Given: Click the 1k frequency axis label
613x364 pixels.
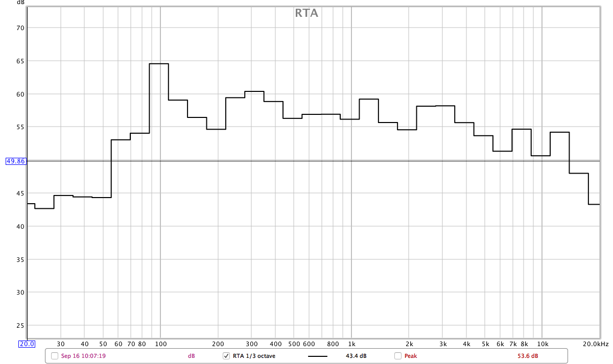Looking at the screenshot, I should click(351, 344).
